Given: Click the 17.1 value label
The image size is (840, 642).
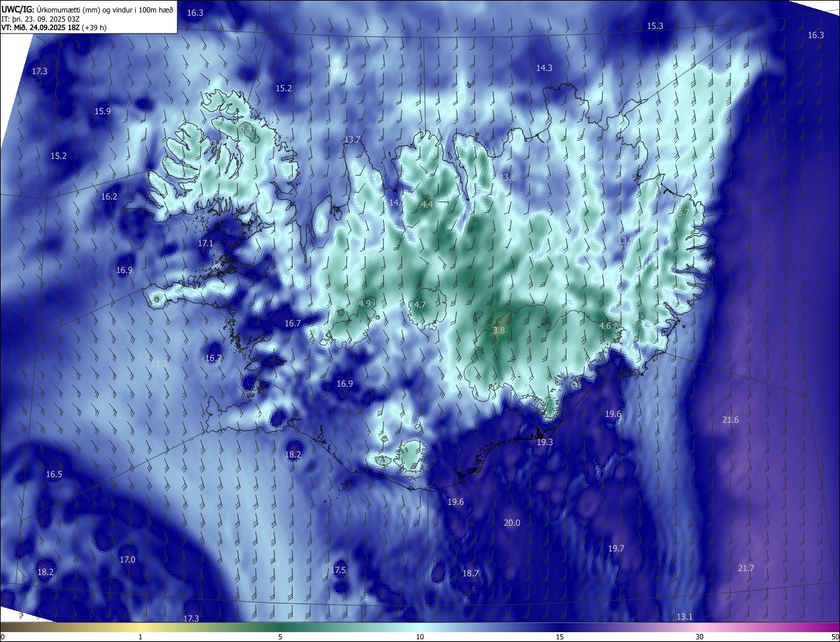Looking at the screenshot, I should (x=205, y=243).
